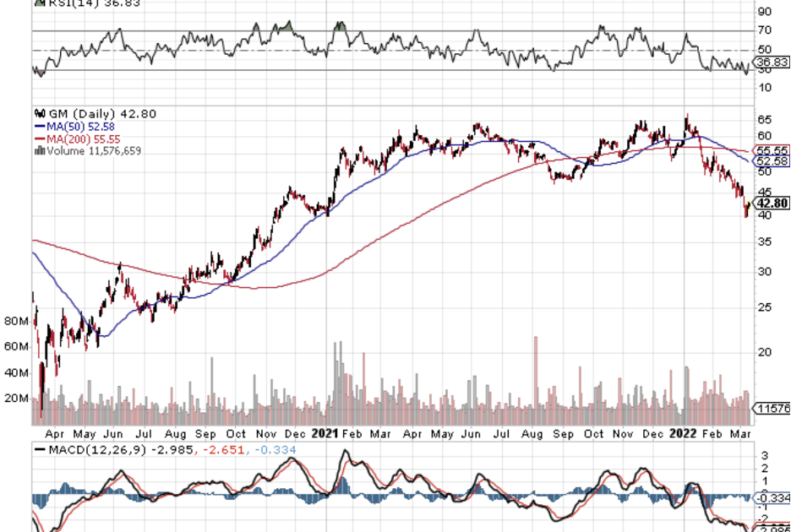Click the MACD(12,26,9) black line legend icon

coord(41,450)
